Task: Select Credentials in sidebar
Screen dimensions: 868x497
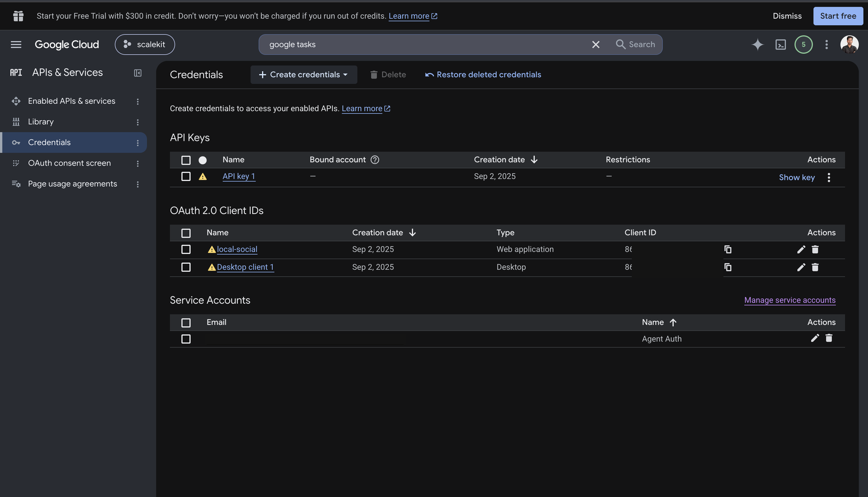Action: (x=49, y=142)
